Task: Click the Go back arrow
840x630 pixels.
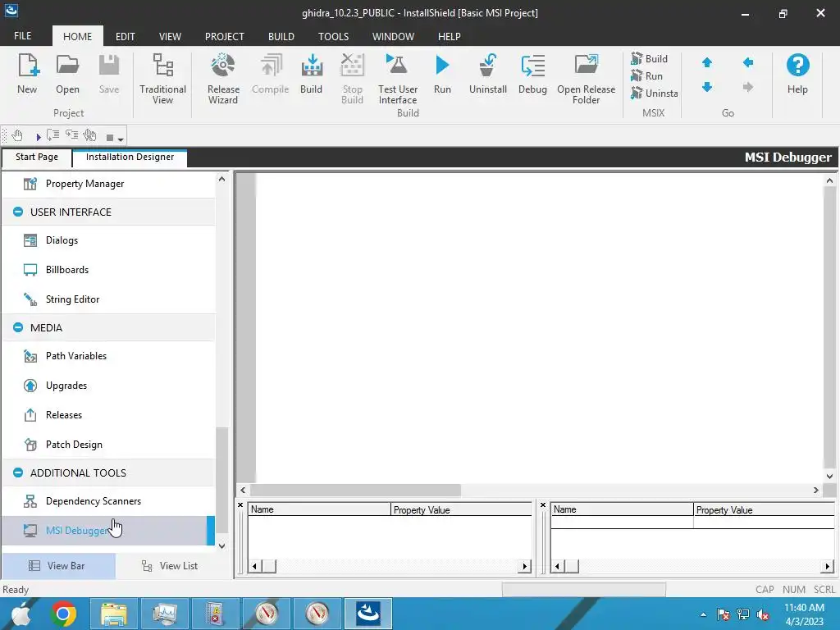Action: 748,62
